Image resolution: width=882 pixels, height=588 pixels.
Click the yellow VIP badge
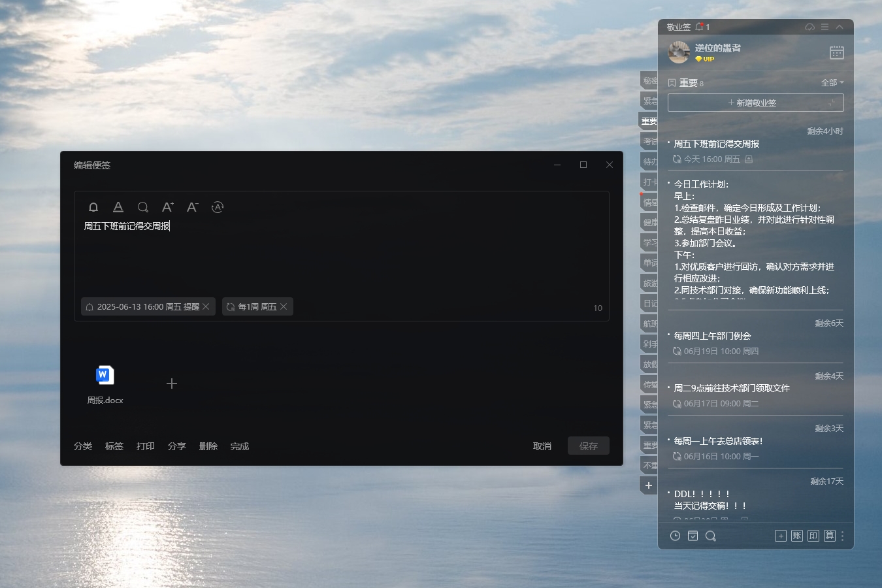pyautogui.click(x=704, y=59)
